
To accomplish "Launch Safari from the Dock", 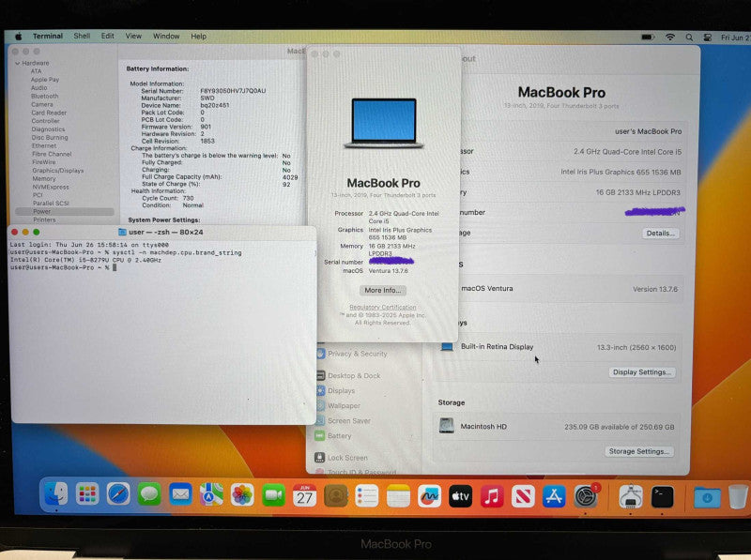I will (118, 494).
